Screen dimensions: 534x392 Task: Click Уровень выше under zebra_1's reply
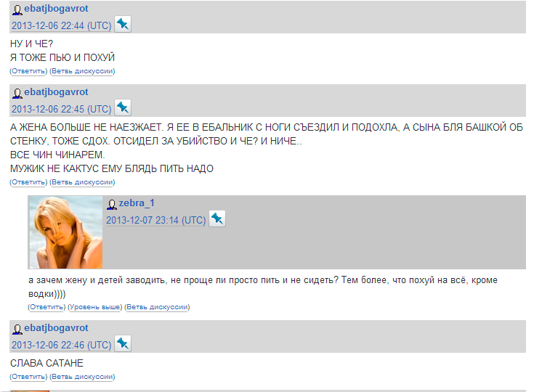[94, 307]
